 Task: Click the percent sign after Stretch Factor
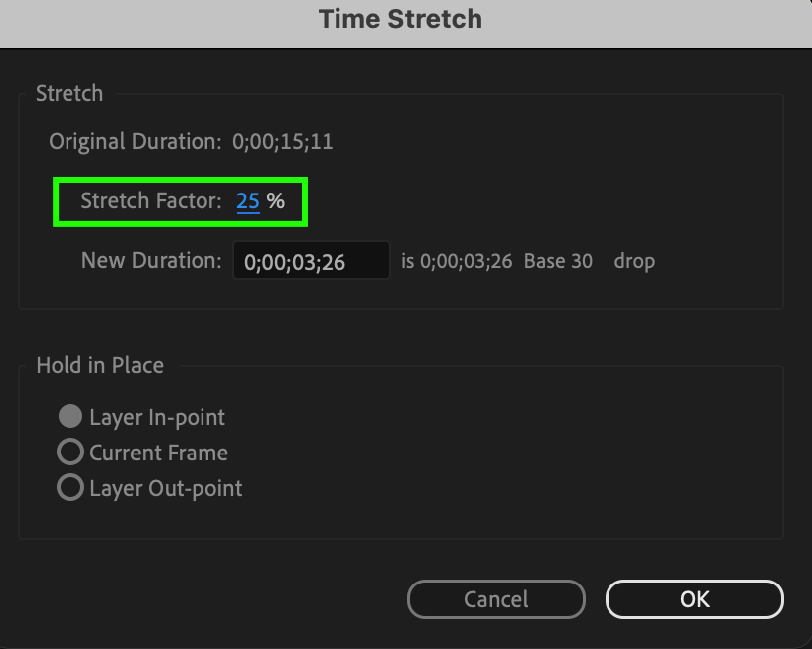[275, 201]
